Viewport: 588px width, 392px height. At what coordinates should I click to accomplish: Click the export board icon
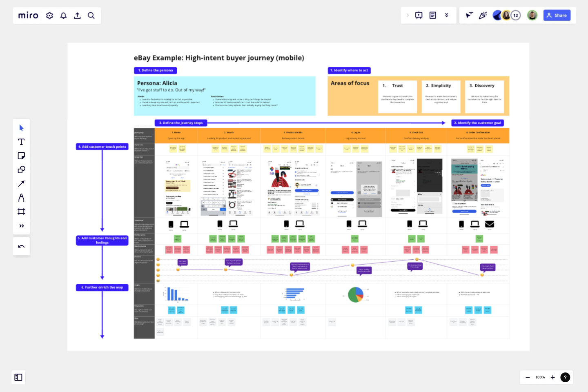(77, 15)
